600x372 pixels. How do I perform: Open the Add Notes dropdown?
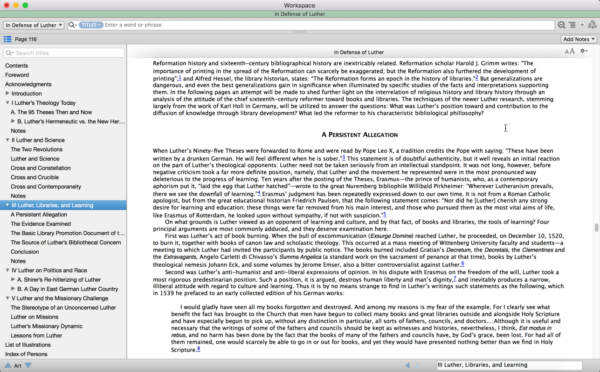point(579,39)
